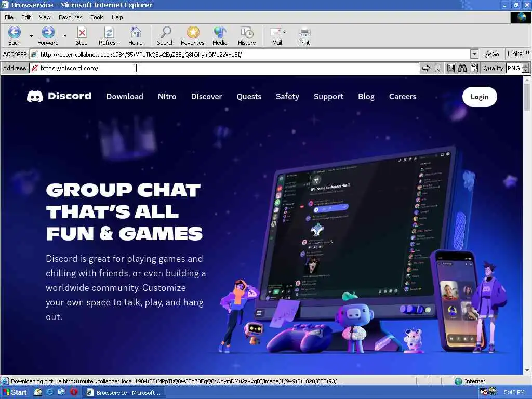Click the Discord logo

(59, 96)
